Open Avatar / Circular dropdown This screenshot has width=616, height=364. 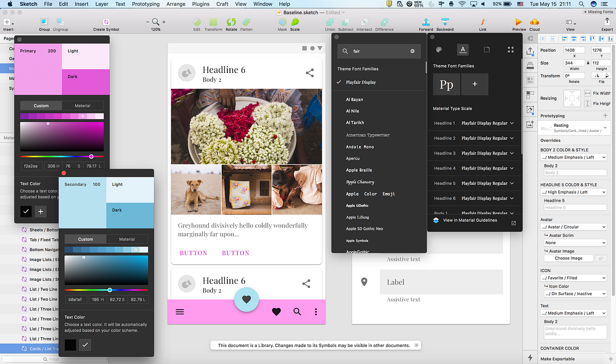[574, 227]
